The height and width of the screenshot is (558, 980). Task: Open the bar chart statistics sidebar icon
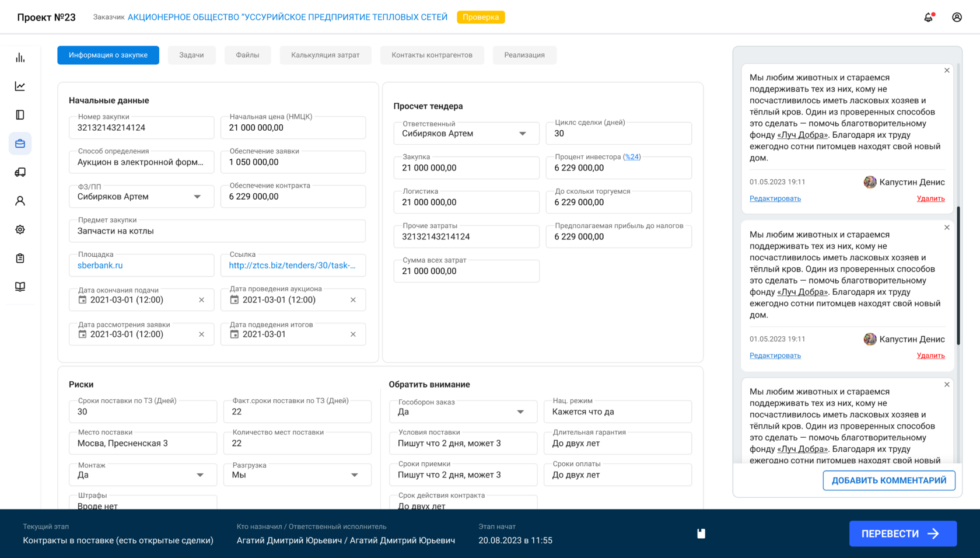pos(20,58)
